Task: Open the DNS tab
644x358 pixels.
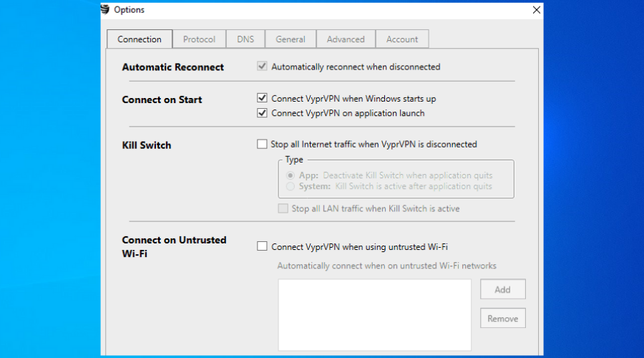Action: [x=245, y=39]
